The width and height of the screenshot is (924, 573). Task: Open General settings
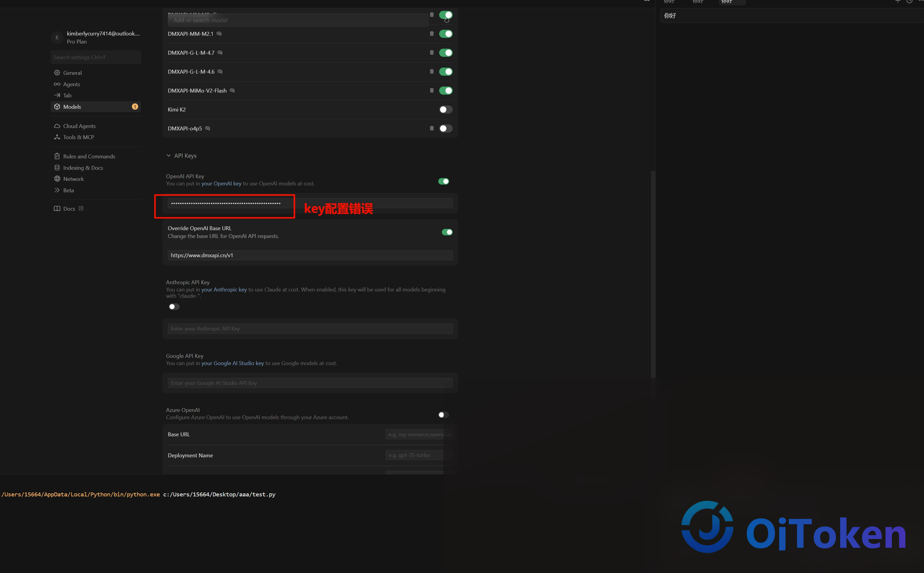pyautogui.click(x=96, y=73)
